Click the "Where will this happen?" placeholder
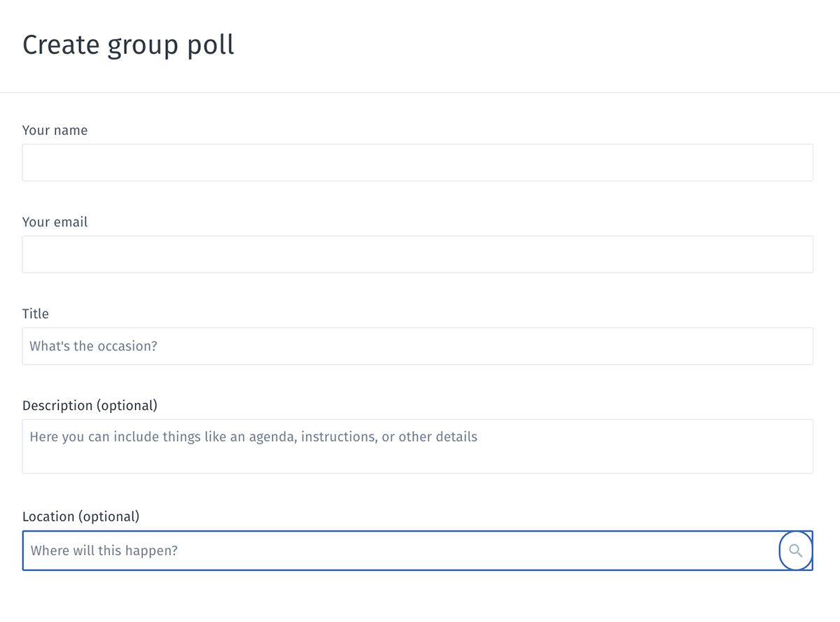 tap(104, 551)
